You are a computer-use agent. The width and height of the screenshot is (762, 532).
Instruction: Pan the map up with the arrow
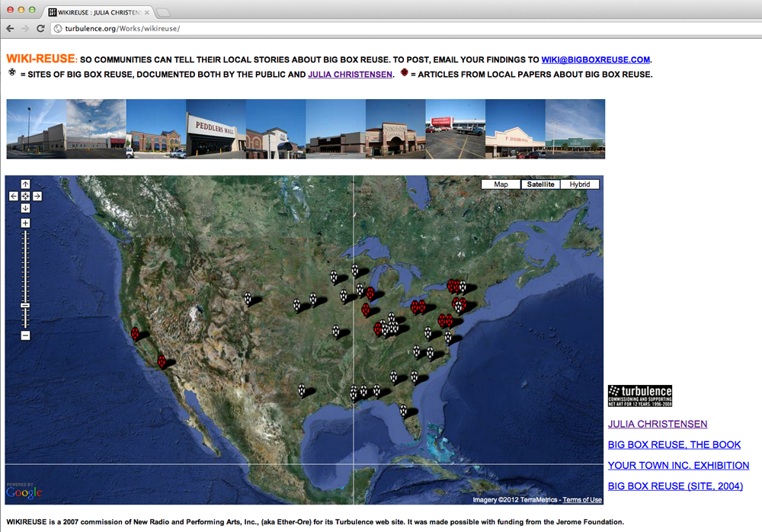(25, 184)
